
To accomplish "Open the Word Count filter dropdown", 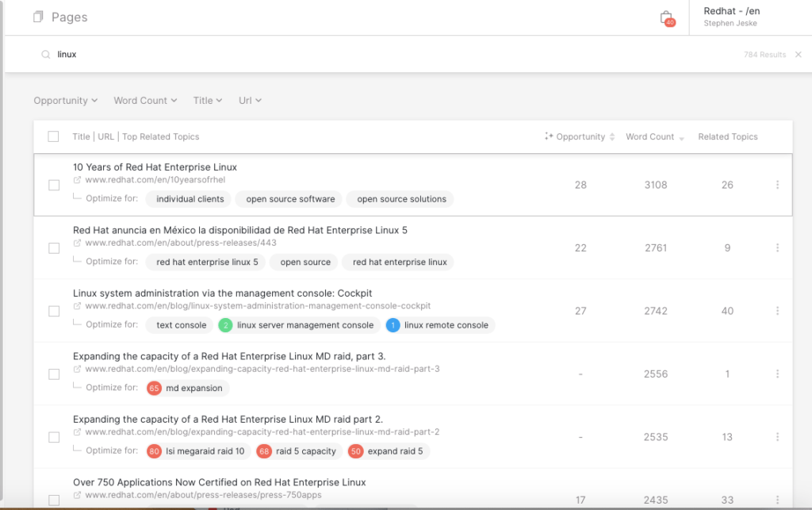I will coord(145,101).
